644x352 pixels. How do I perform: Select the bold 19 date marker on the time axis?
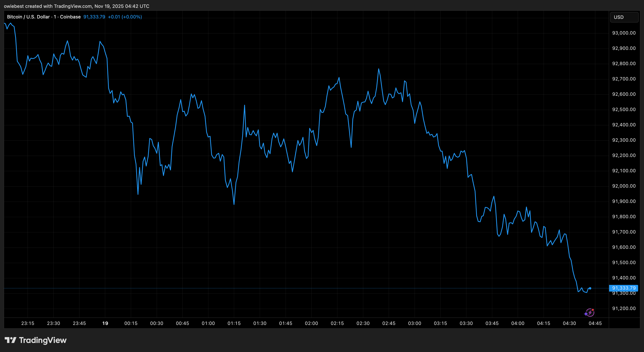[105, 323]
